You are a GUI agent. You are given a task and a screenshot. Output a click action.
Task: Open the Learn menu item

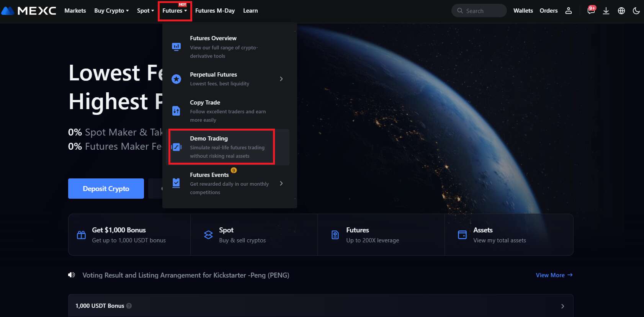250,11
